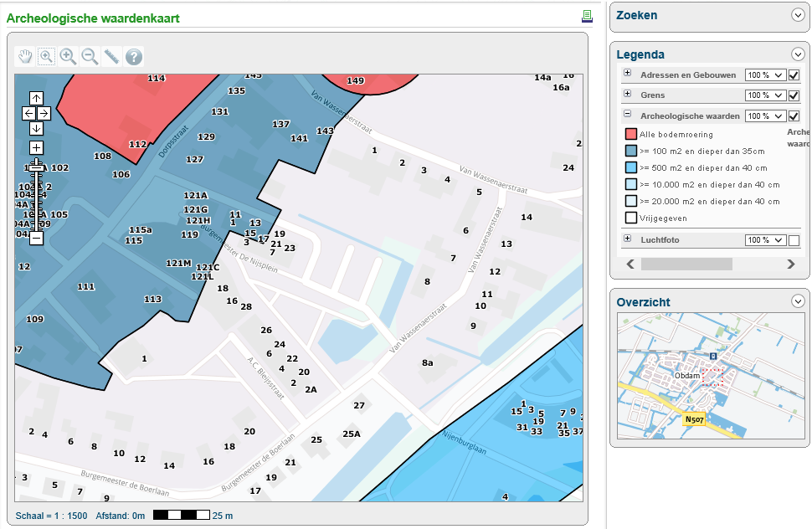The image size is (812, 529).
Task: Click the zoom out magnifier tool
Action: coord(90,56)
